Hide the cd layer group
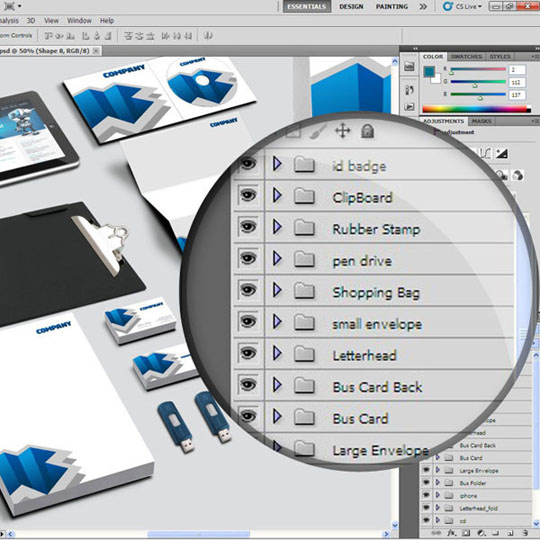 426,520
